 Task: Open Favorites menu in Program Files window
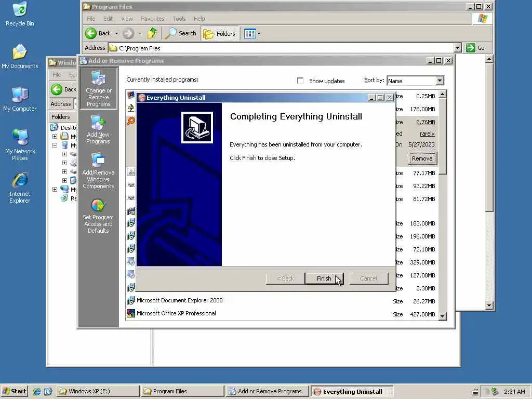point(152,19)
